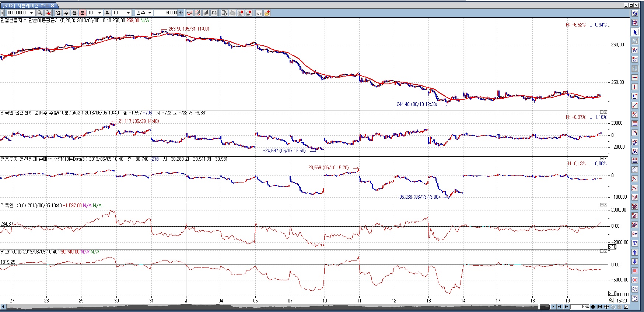
Task: Click the play button on bottom bar
Action: (553, 307)
